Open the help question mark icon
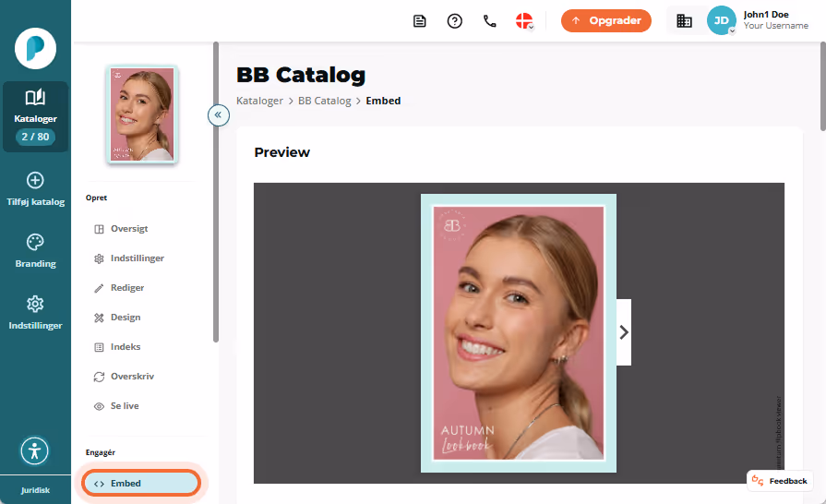Screen dimensions: 826x504 (455, 21)
